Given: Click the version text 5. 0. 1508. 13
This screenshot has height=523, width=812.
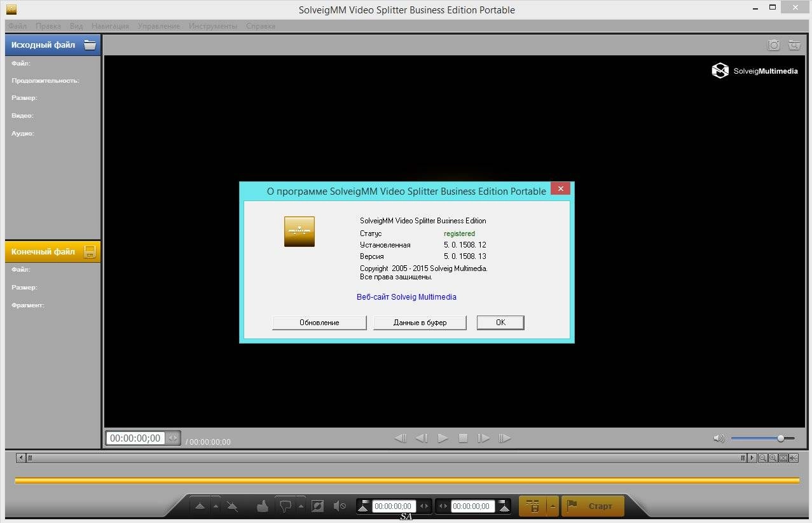Looking at the screenshot, I should click(x=465, y=256).
